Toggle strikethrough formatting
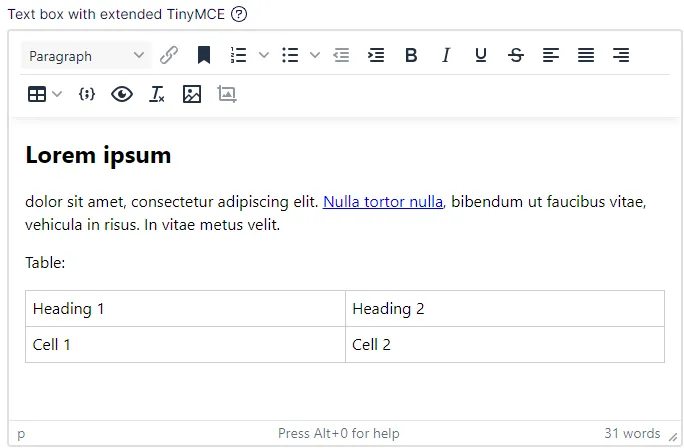This screenshot has height=448, width=684. [516, 55]
